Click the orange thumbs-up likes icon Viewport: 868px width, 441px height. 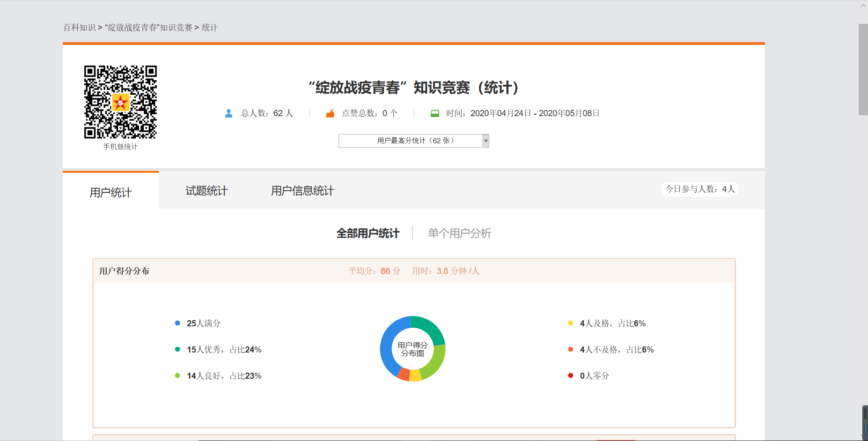tap(330, 113)
